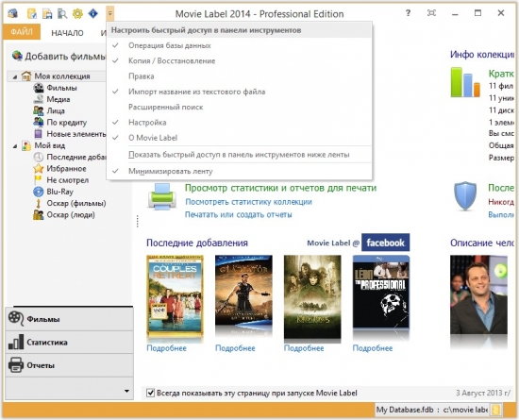Click Подробнее under Couples Retreat
The height and width of the screenshot is (420, 519).
point(166,348)
